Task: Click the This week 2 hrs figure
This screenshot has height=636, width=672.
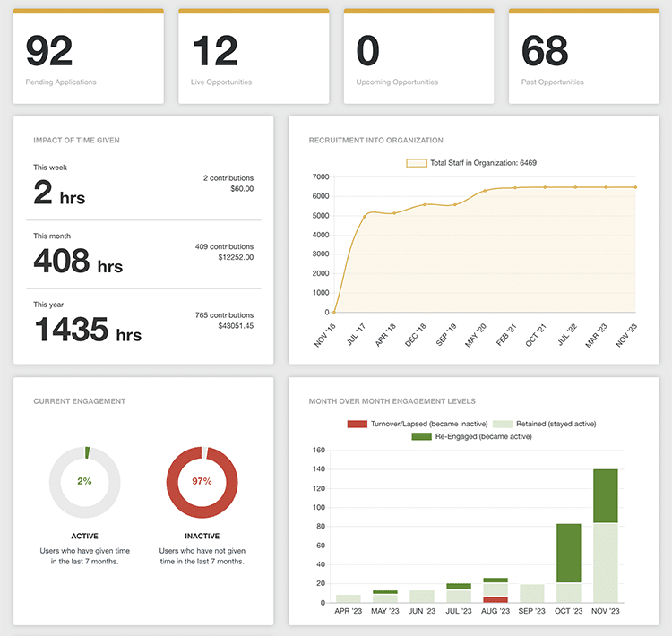Action: (x=59, y=193)
